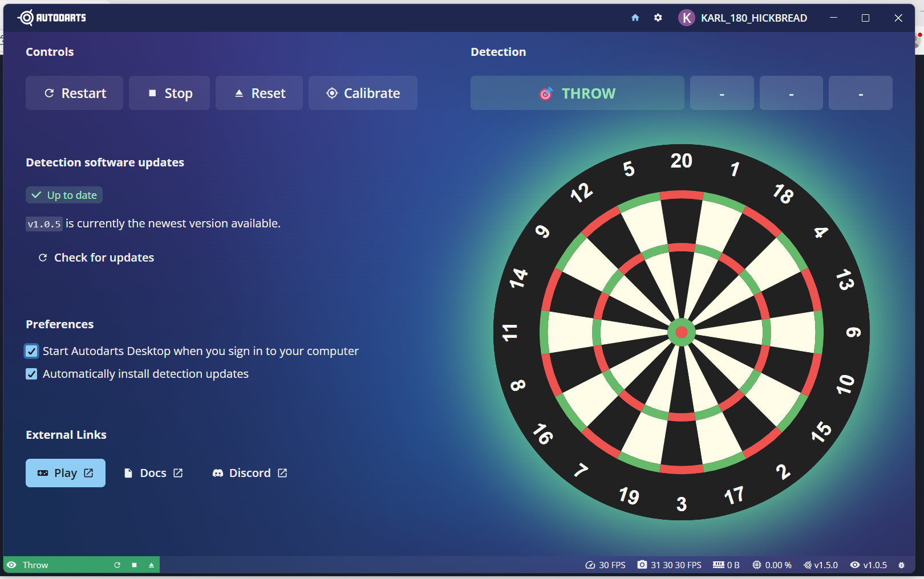Open the home icon in title bar

635,18
